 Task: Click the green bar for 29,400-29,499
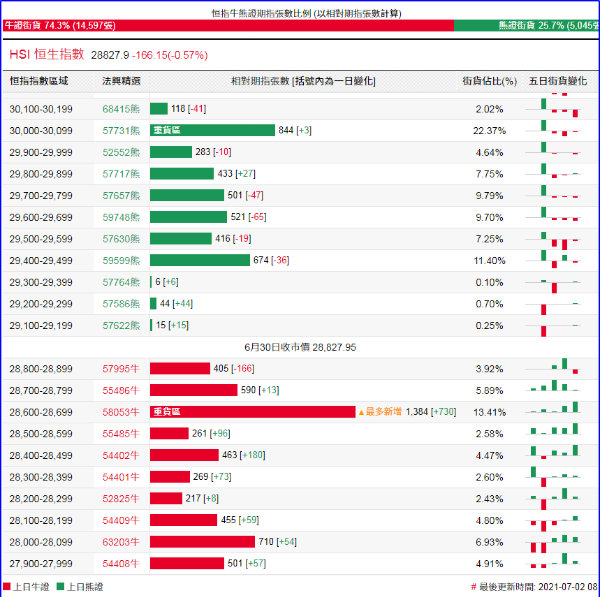tap(200, 260)
